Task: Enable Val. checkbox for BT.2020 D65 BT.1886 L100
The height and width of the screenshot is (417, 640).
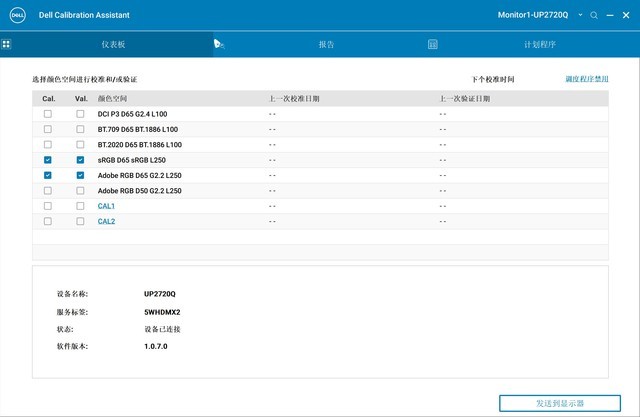Action: (x=80, y=144)
